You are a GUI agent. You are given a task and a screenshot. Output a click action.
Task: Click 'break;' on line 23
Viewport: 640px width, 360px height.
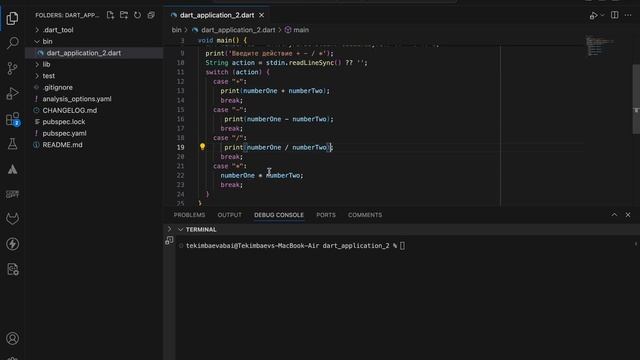coord(231,185)
